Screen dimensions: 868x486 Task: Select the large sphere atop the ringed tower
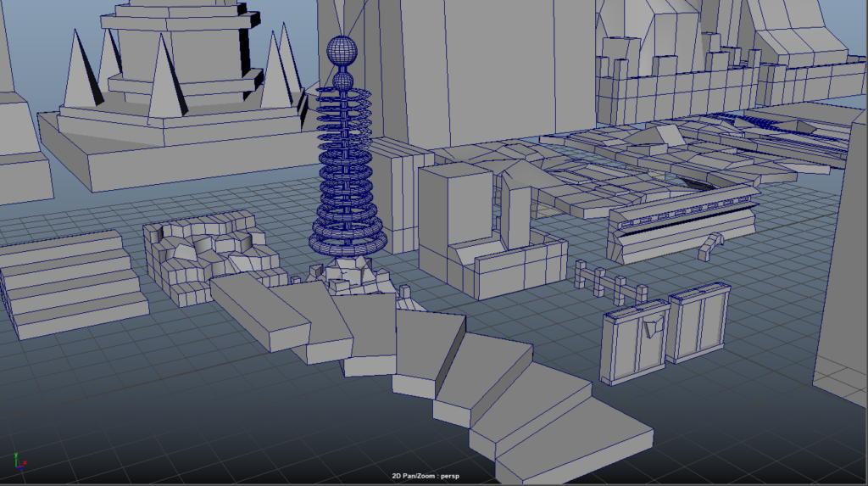[x=342, y=51]
